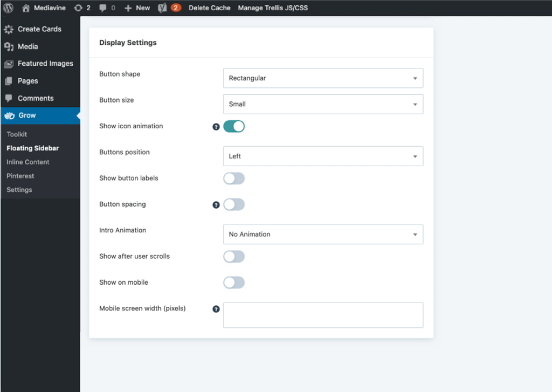This screenshot has height=392, width=552.
Task: Click the Pages sidebar icon
Action: pos(9,81)
